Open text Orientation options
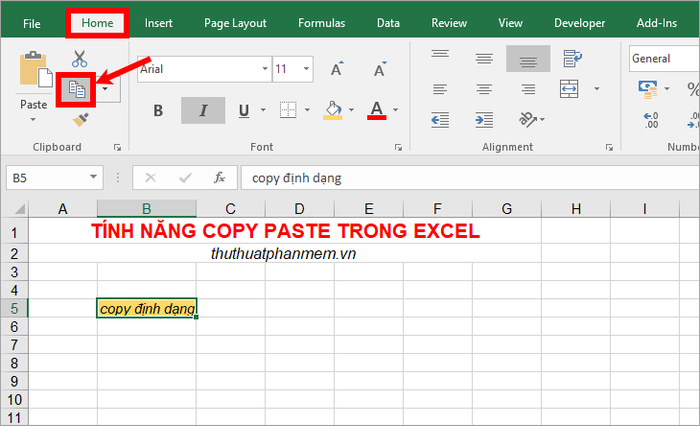 (531, 119)
